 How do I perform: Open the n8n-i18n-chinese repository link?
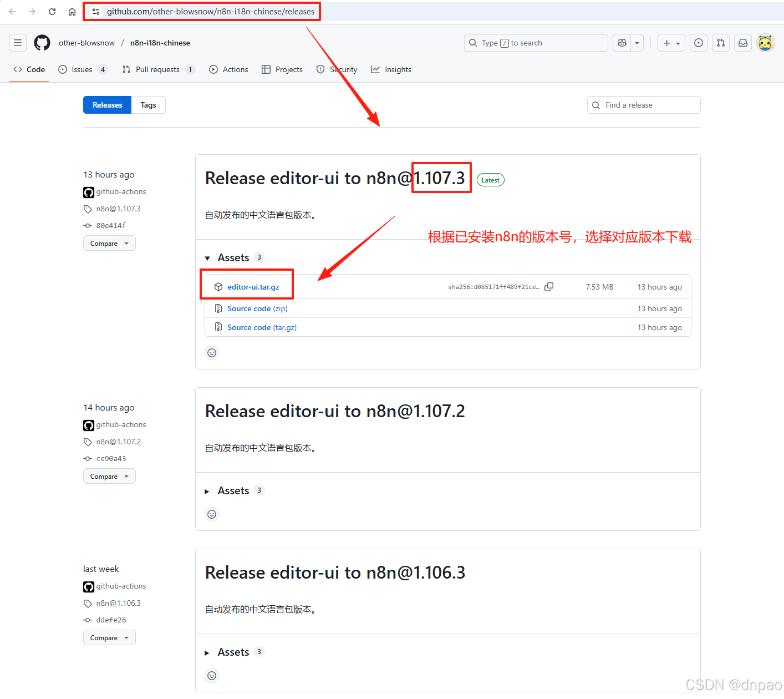tap(160, 43)
